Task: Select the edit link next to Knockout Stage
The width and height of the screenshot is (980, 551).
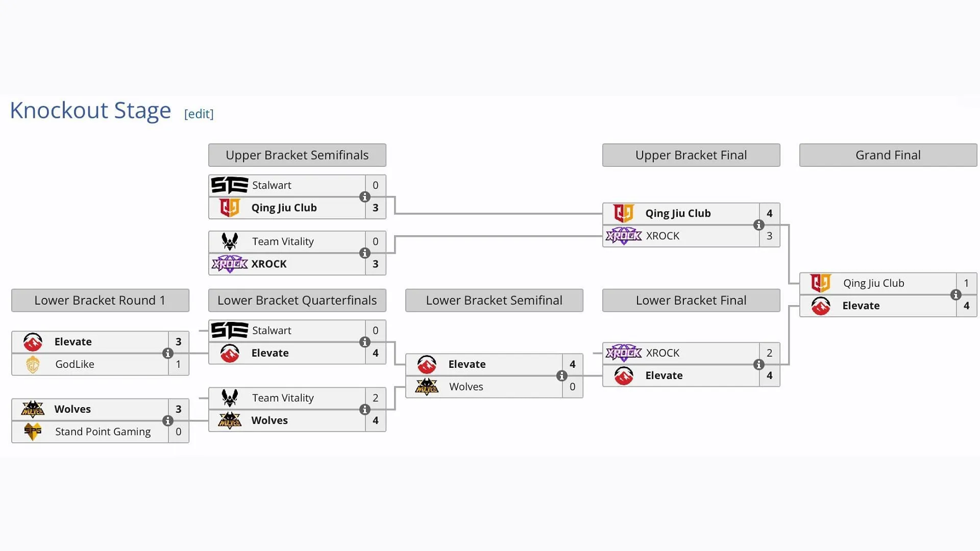Action: pyautogui.click(x=199, y=113)
